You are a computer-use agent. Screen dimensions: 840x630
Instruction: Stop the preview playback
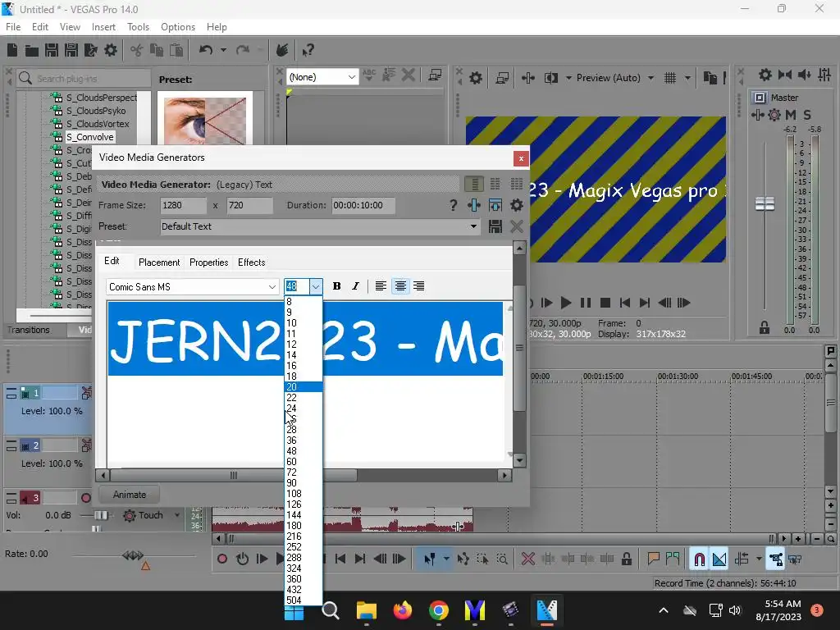(605, 303)
